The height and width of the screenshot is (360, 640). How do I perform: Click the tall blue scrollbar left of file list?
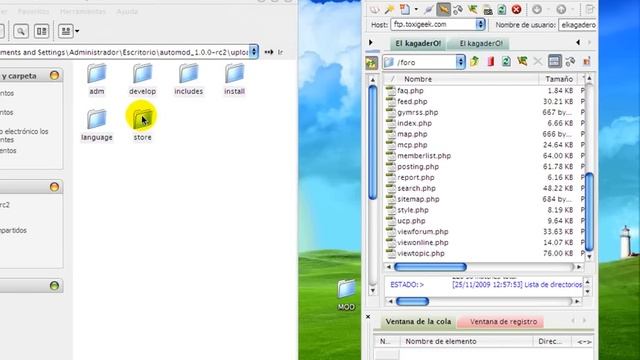(372, 142)
